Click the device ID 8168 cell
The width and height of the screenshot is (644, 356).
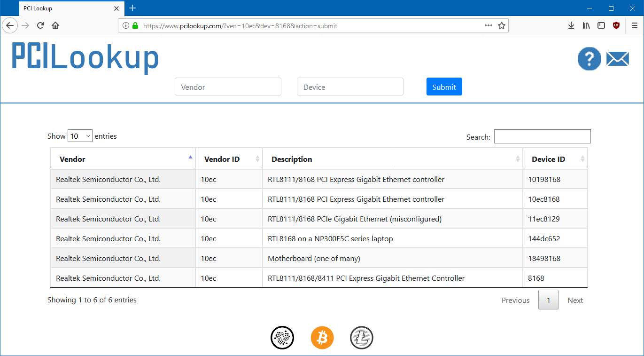555,278
